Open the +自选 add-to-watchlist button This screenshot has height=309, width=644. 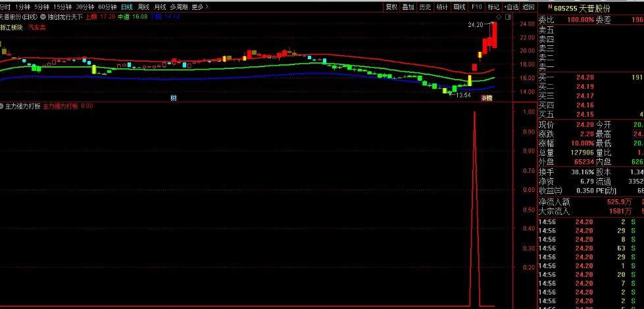(x=511, y=7)
